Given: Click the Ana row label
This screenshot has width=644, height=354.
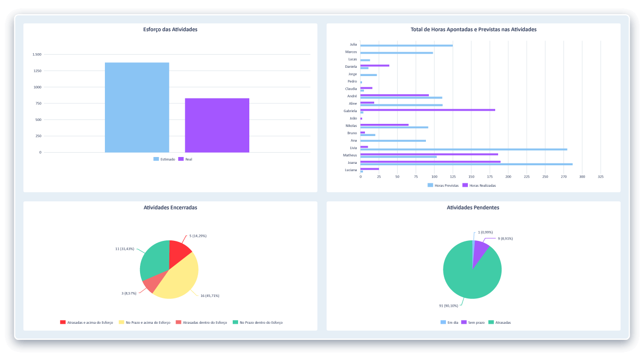Looking at the screenshot, I should click(x=354, y=140).
